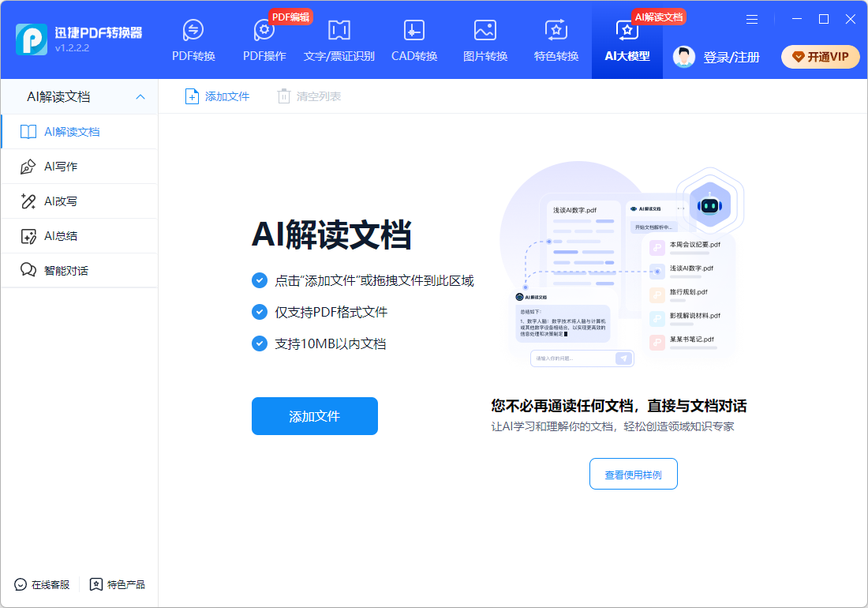Viewport: 868px width, 608px height.
Task: Click the text '支持10MB以内文档'
Action: coord(331,343)
